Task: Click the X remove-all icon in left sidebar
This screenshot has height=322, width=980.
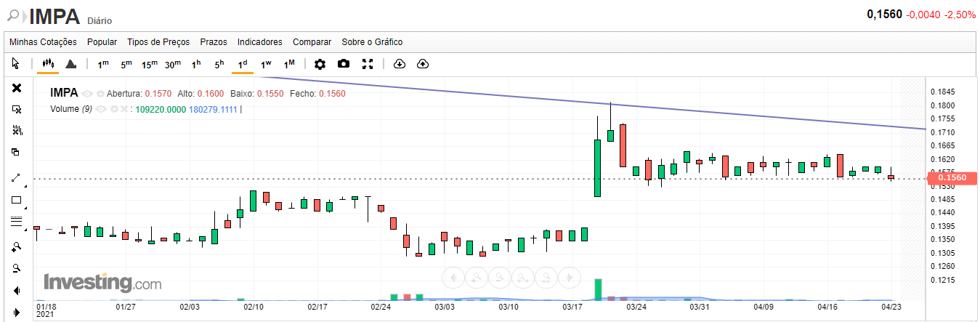Action: (x=17, y=88)
